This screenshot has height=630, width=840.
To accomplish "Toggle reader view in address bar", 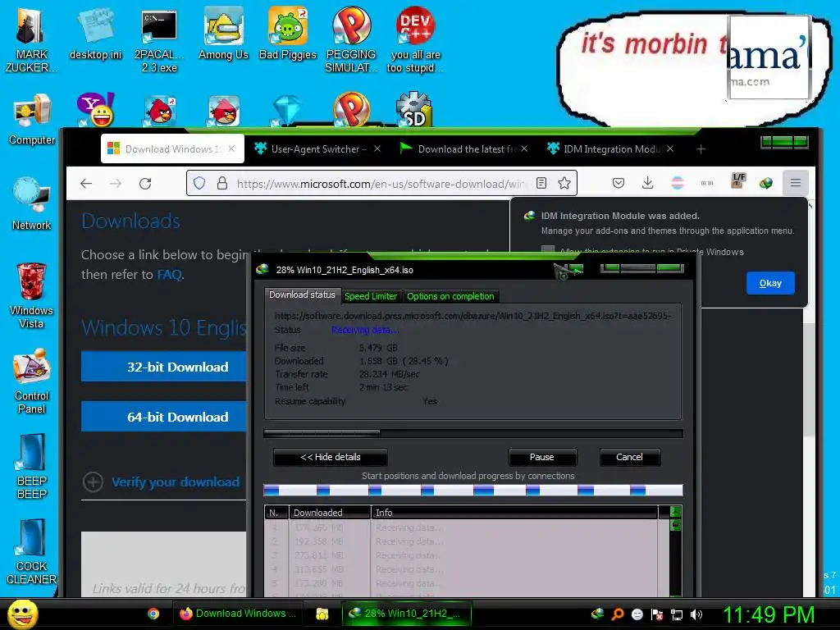I will coord(541,183).
